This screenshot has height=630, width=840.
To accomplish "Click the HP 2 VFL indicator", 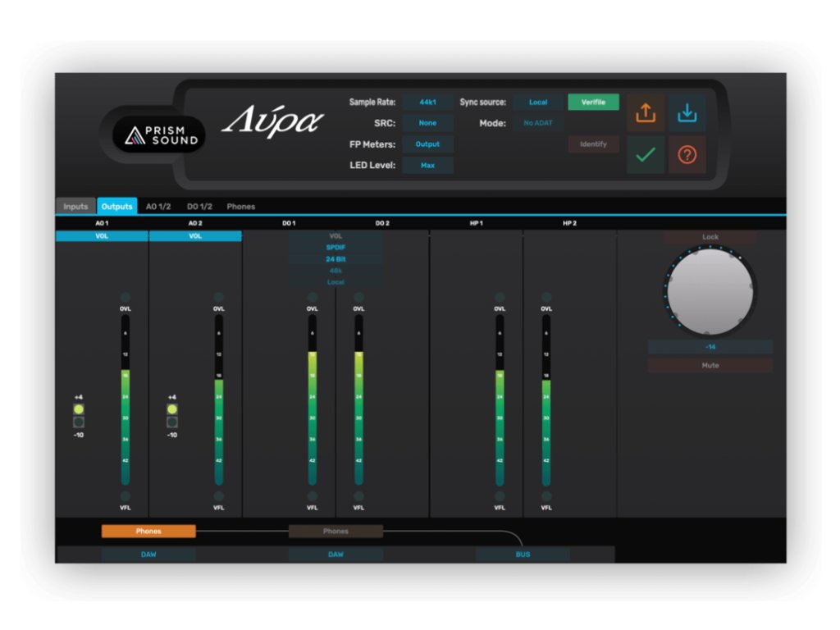I will 546,496.
